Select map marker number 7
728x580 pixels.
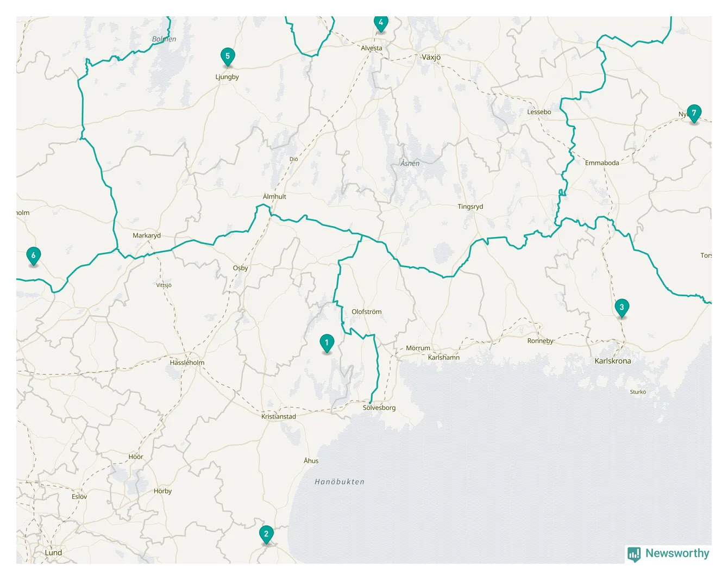pos(694,114)
